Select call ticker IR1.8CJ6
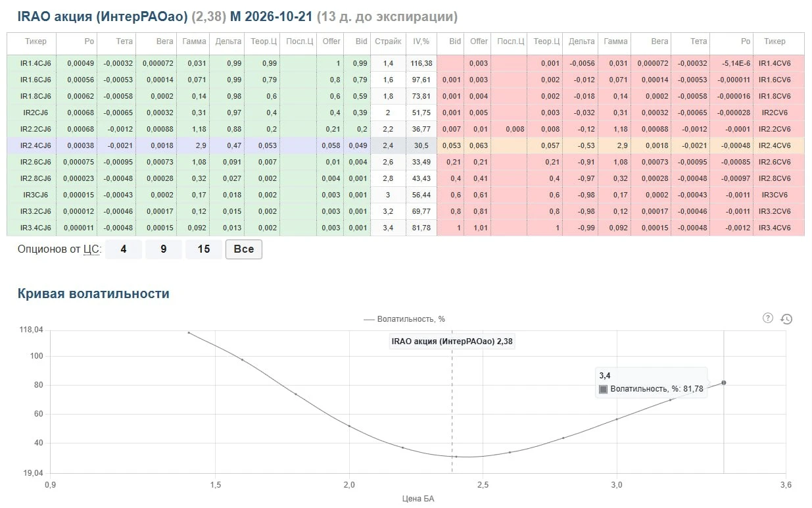The height and width of the screenshot is (508, 812). click(x=36, y=96)
